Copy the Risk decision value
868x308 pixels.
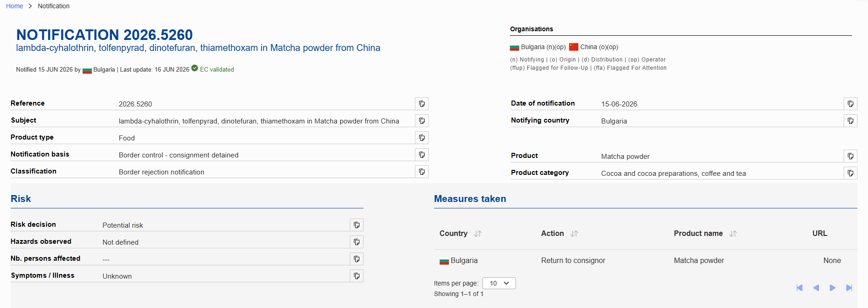point(357,225)
